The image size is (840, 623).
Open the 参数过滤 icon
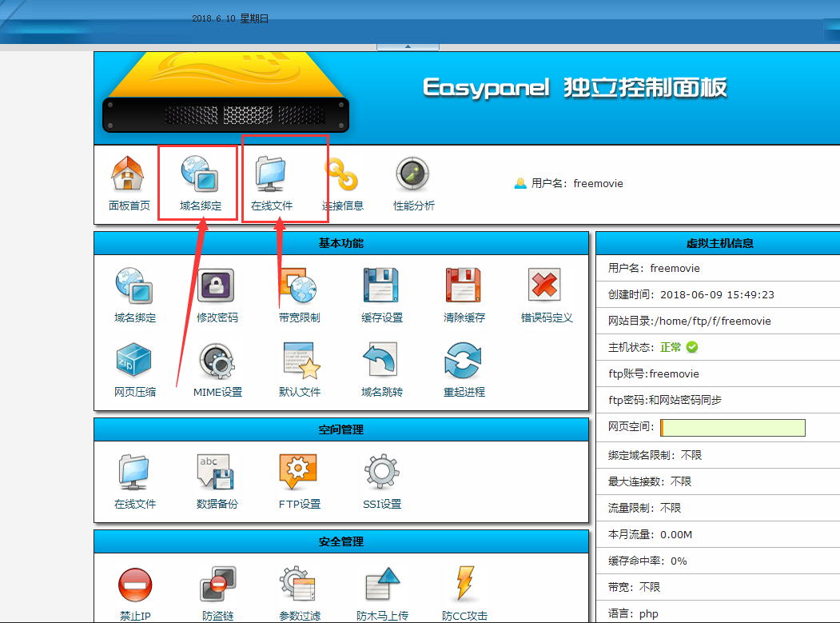coord(299,585)
